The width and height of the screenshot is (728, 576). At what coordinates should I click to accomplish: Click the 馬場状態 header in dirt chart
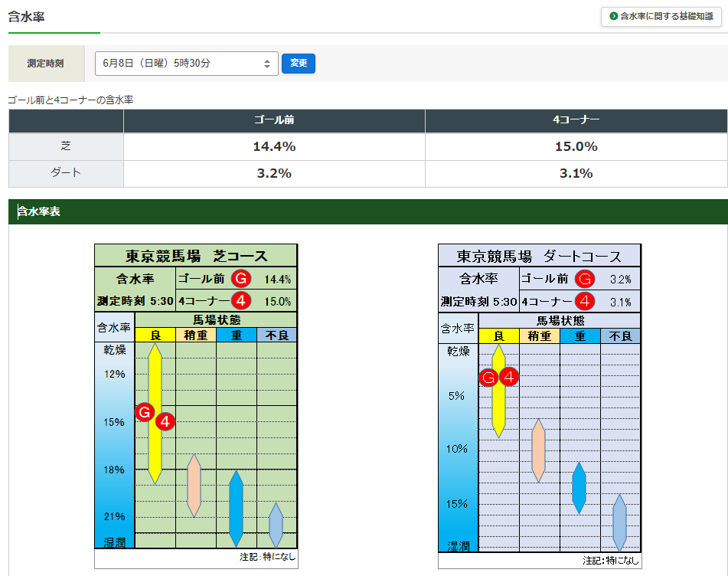tap(560, 320)
